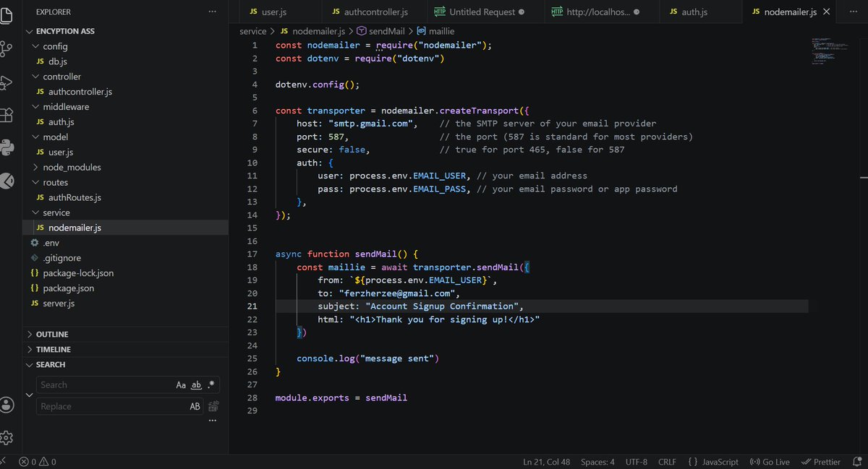The width and height of the screenshot is (868, 469).
Task: Collapse the controller folder
Action: tap(36, 77)
